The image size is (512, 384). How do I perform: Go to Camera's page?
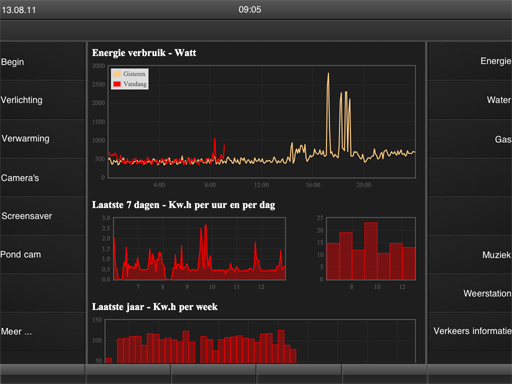click(x=42, y=178)
